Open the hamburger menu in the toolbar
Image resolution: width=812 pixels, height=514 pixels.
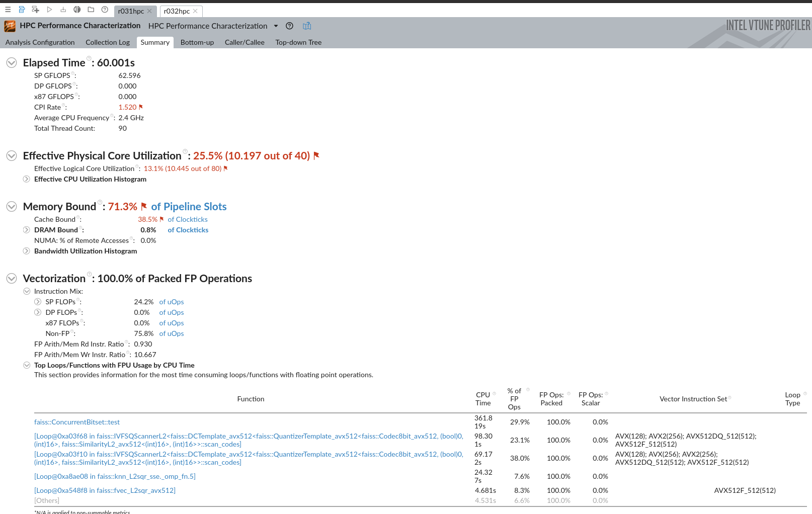8,10
